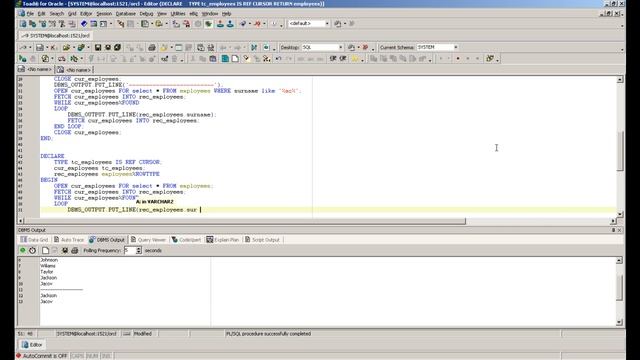This screenshot has width=640, height=360.
Task: Click the yellow star icon in the editor toolbar
Action: click(x=354, y=59)
